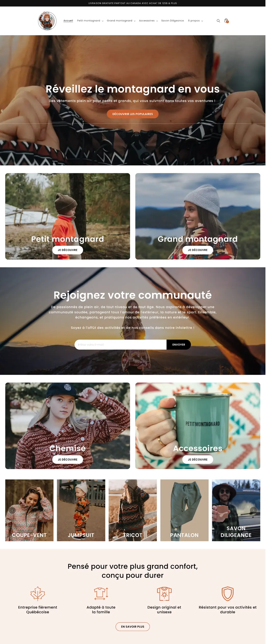Expand the Petit montagnard menu
The height and width of the screenshot is (644, 268).
pyautogui.click(x=91, y=21)
